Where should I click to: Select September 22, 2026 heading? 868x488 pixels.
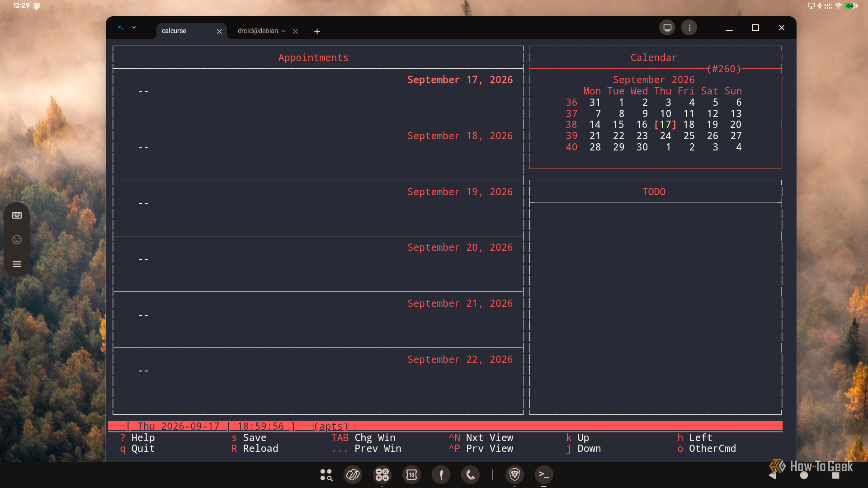tap(460, 360)
